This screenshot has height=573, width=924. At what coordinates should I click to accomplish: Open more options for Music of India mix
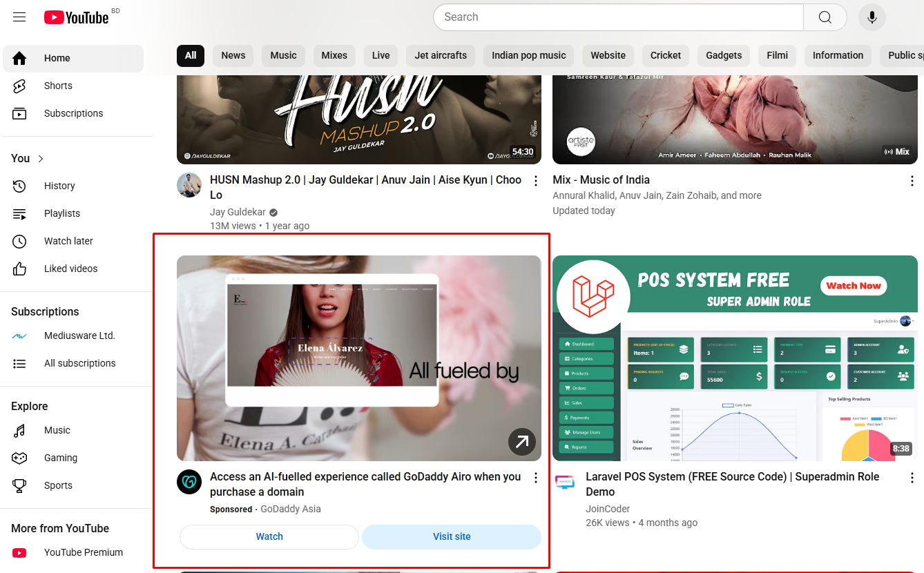(x=912, y=181)
